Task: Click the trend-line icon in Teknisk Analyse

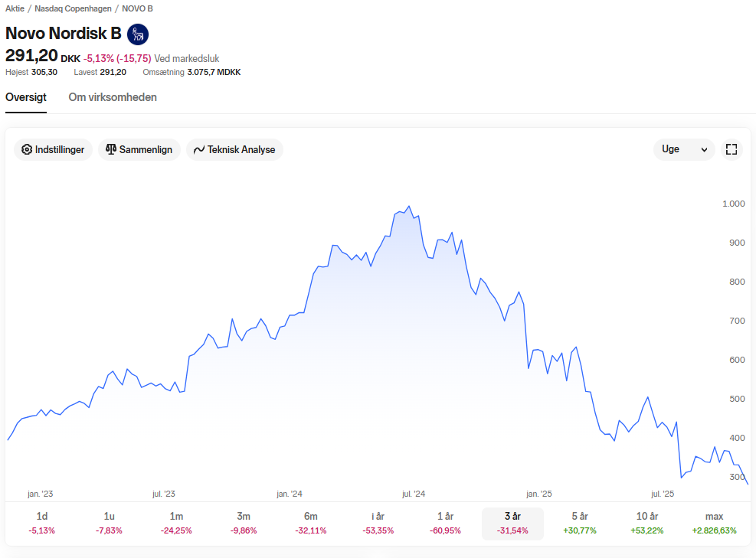Action: click(x=199, y=150)
